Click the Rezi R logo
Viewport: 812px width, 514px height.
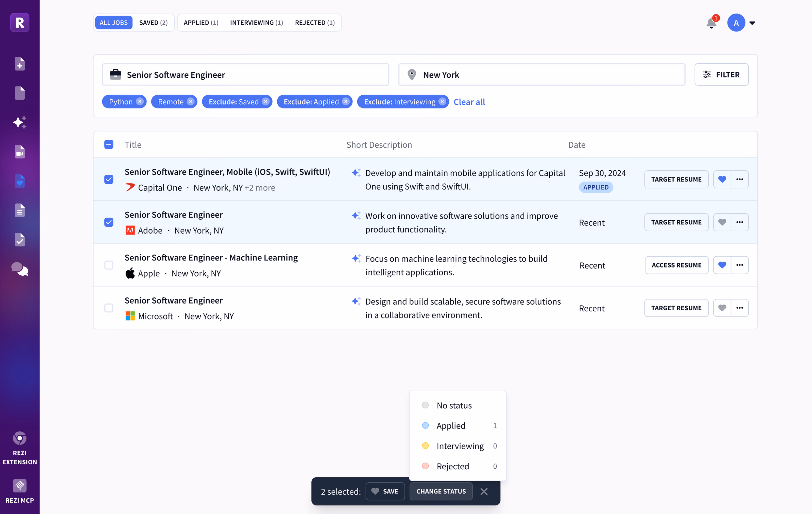point(20,23)
